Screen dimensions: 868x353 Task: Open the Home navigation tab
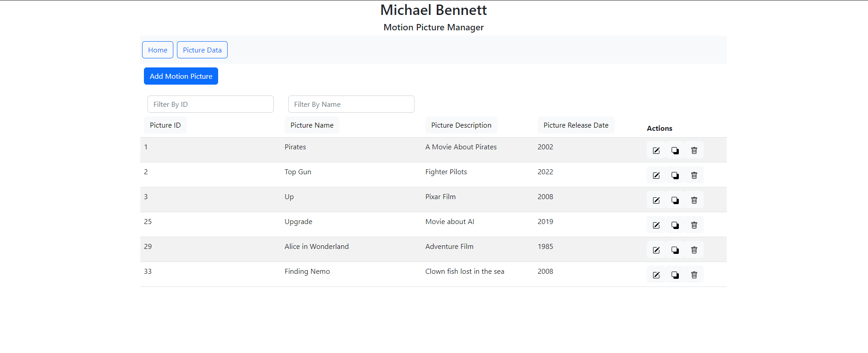point(157,50)
